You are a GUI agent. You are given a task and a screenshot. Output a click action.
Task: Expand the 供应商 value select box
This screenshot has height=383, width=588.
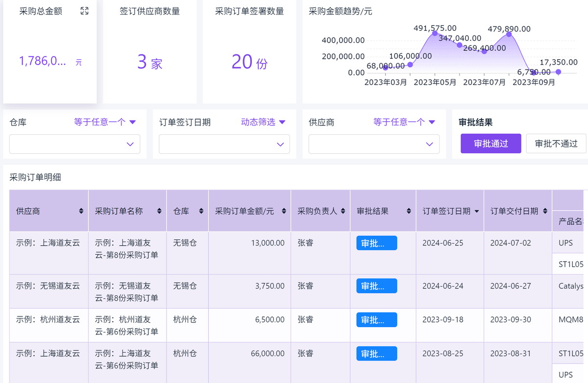373,144
